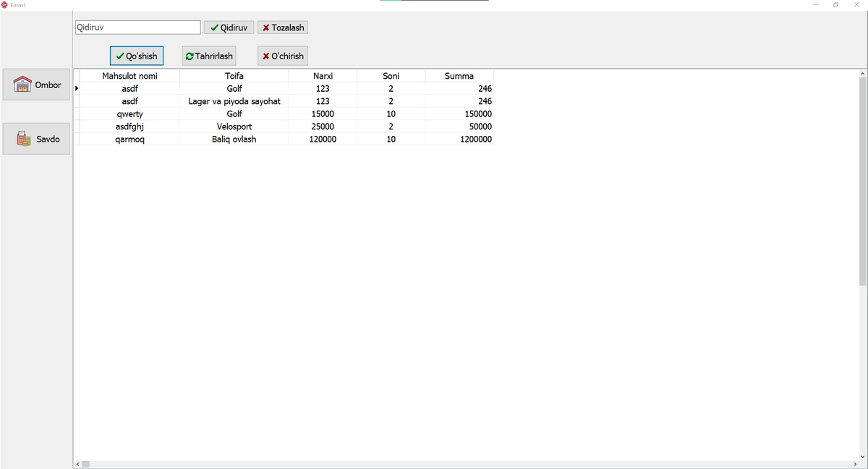Image resolution: width=868 pixels, height=469 pixels.
Task: Click the Soni column header
Action: (x=391, y=76)
